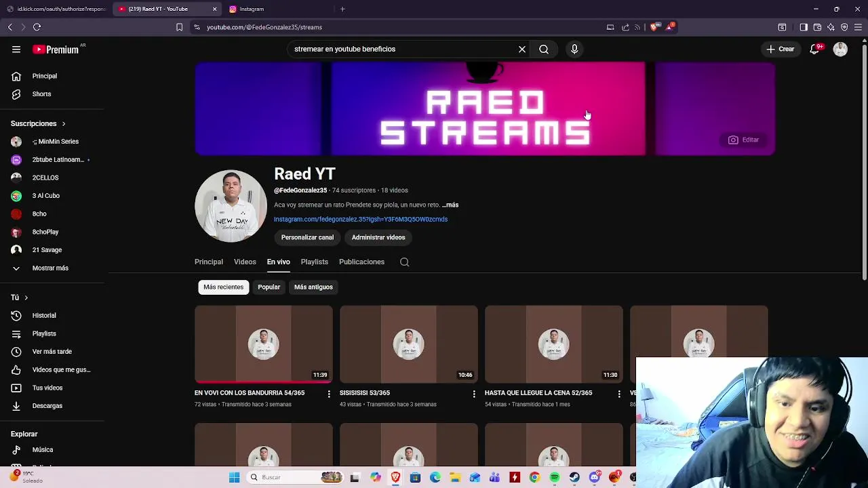Open options menu for EN VOVI video

point(329,394)
